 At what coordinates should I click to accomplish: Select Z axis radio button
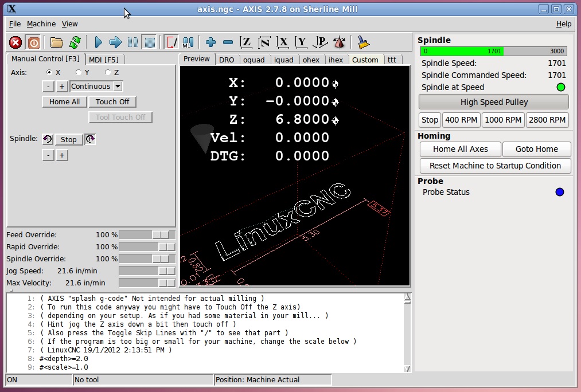(x=108, y=72)
